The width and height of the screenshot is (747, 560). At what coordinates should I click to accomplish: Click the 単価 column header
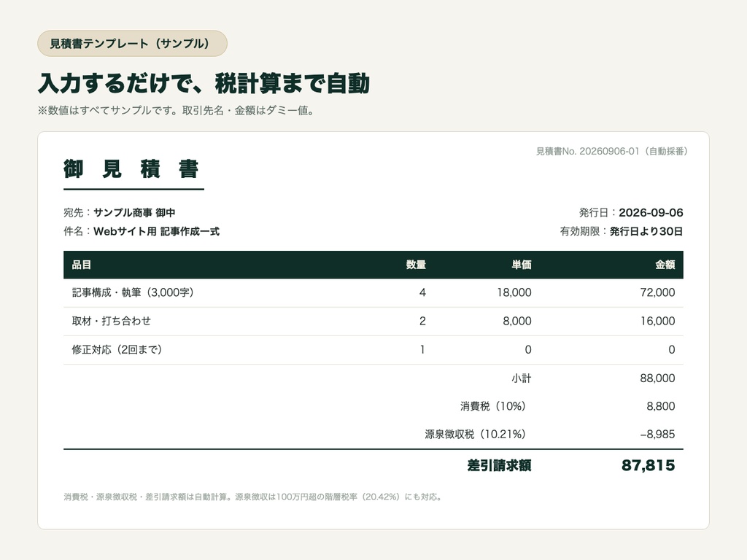pos(522,265)
